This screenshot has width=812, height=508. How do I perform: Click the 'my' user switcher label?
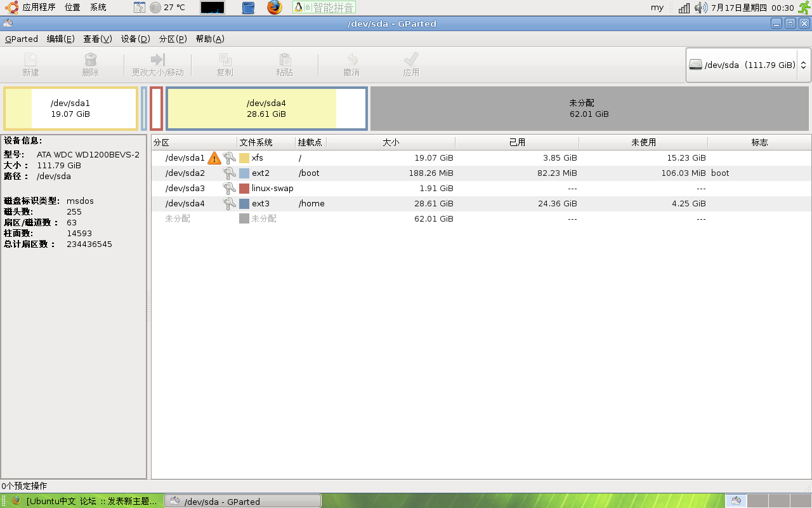click(x=657, y=8)
